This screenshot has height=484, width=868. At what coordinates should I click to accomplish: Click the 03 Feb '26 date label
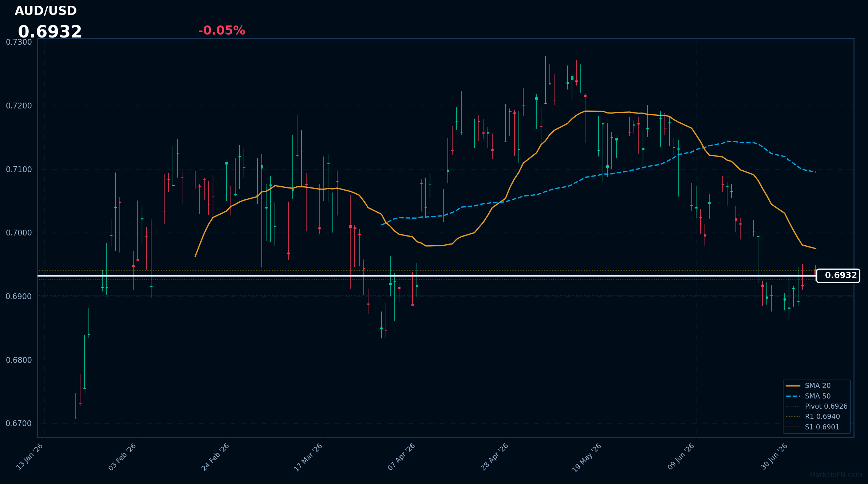[x=123, y=457]
